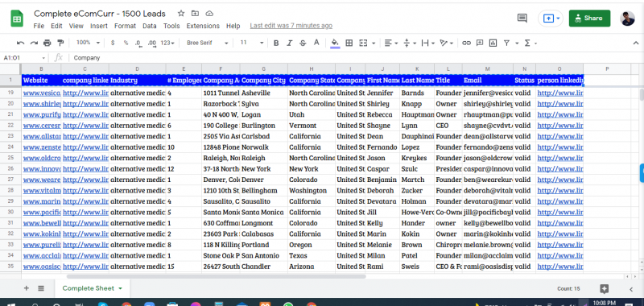Insert a chart using toolbar icon
This screenshot has height=306, width=644.
click(493, 43)
